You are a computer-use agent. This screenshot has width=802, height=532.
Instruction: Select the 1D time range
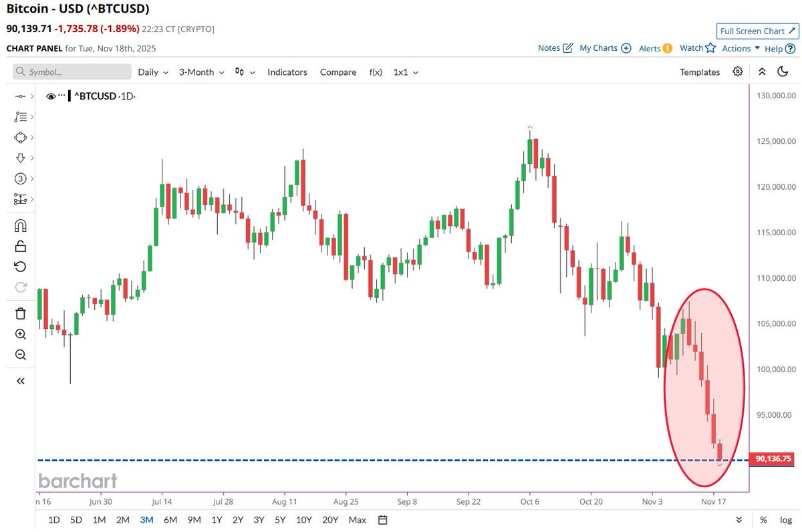(54, 519)
